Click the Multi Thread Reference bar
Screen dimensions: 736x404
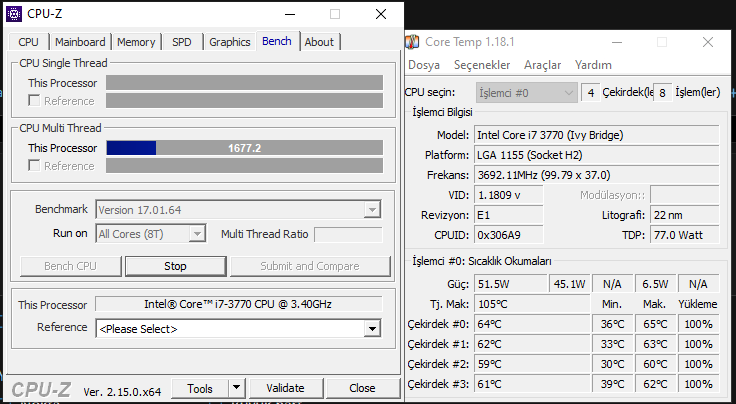244,166
